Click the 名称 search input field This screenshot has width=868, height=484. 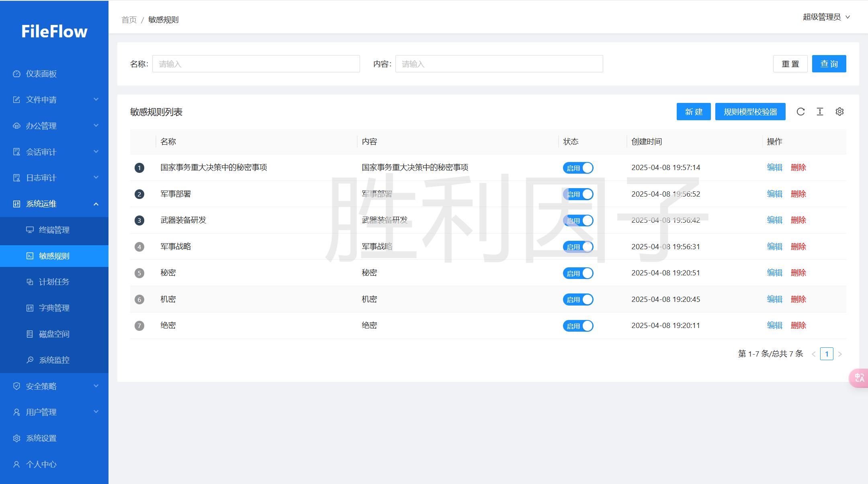(x=256, y=64)
